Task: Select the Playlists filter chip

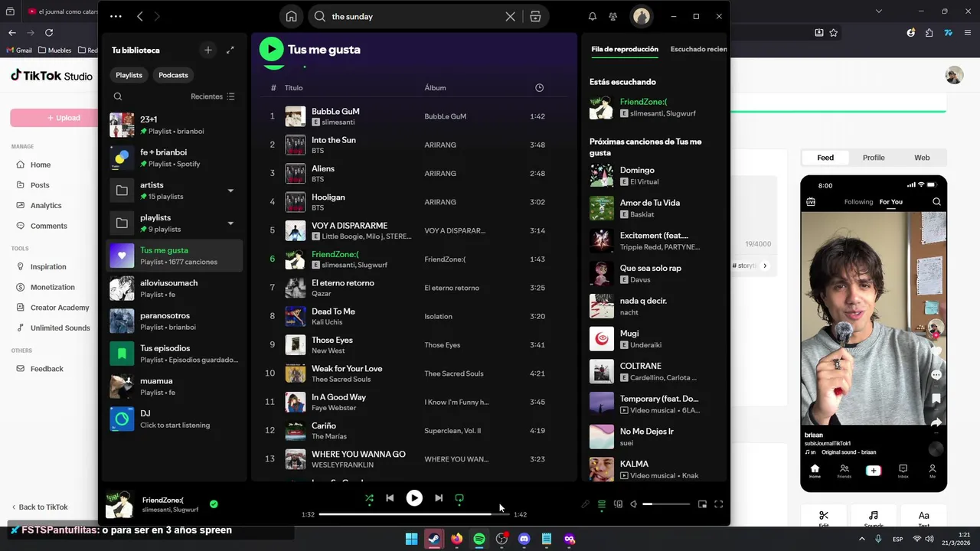Action: [x=129, y=75]
